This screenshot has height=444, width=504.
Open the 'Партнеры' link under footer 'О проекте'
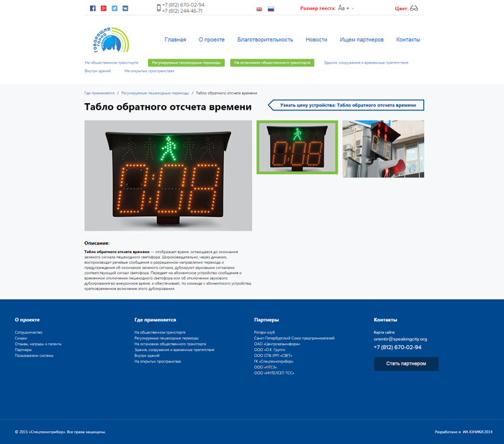pos(24,350)
